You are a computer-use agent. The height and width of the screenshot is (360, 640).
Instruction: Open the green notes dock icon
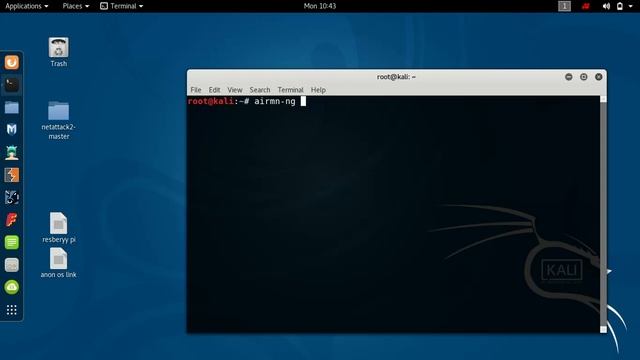point(12,242)
